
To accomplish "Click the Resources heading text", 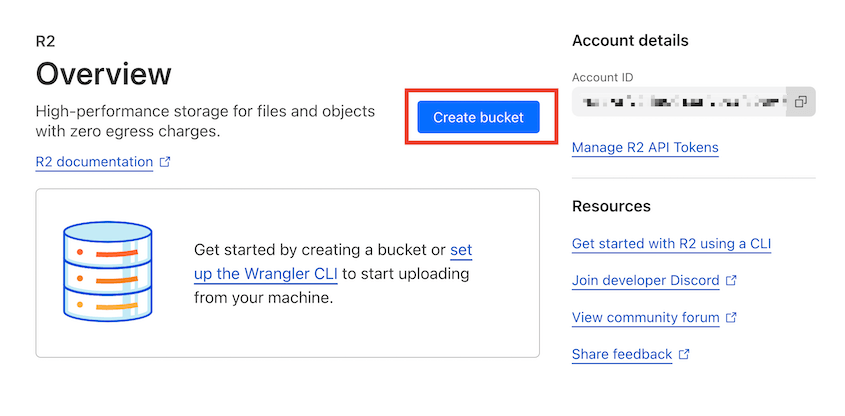I will click(x=611, y=206).
